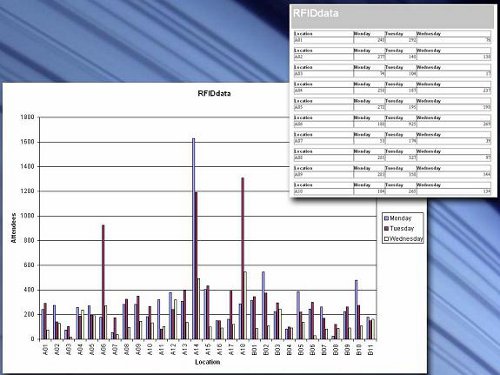Click the 600 value on the vertical axis
Screen dimensions: 500x375
coord(29,265)
